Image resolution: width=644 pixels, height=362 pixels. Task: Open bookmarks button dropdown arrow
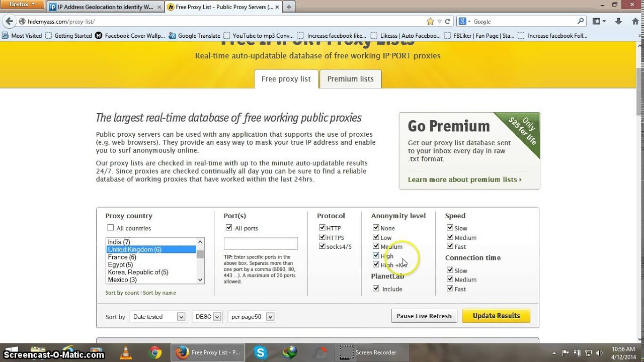(x=604, y=22)
